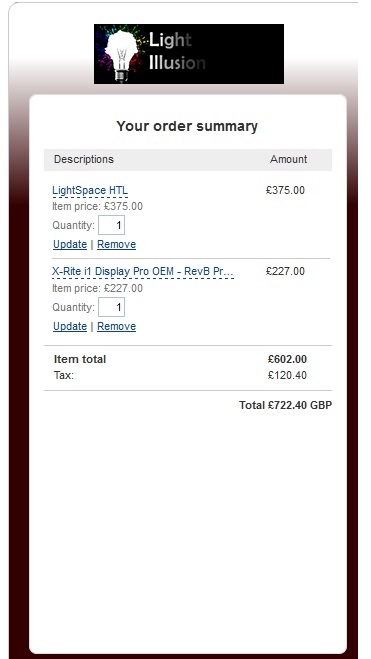Click the Total £722.40 GBP text
The width and height of the screenshot is (371, 659).
[x=286, y=405]
